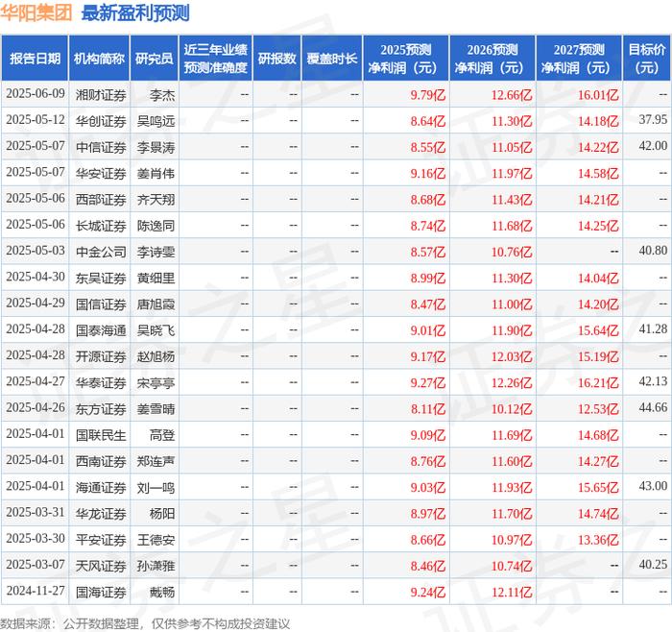Click 14.58亿 forecast value

click(598, 174)
